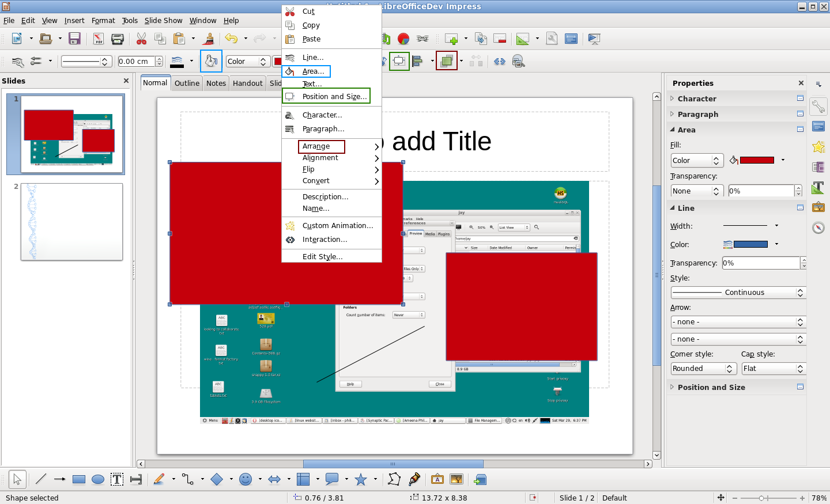Screen dimensions: 830x504
Task: Select the Stars shape tool
Action: [361, 479]
